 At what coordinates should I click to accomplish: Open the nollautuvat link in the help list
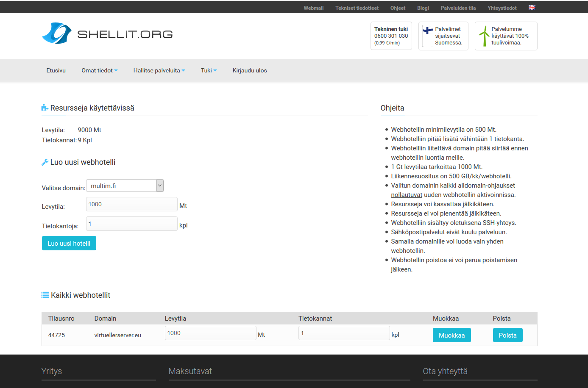[406, 194]
